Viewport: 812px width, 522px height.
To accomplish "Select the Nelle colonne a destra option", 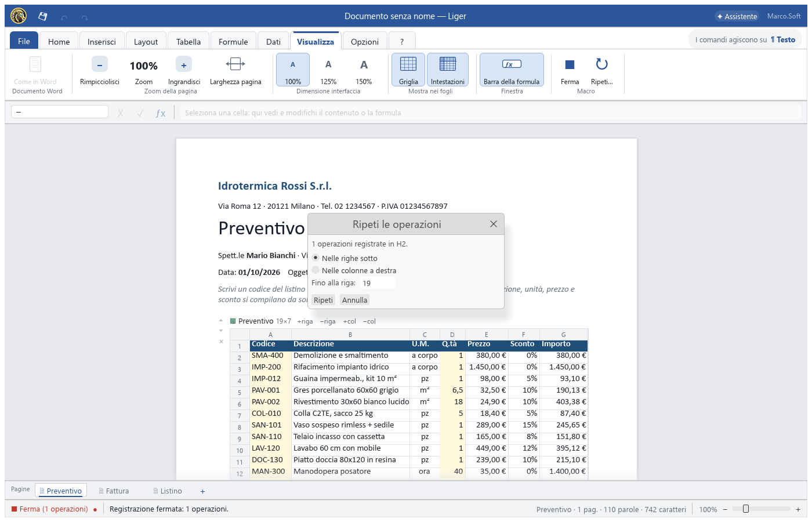I will (316, 270).
